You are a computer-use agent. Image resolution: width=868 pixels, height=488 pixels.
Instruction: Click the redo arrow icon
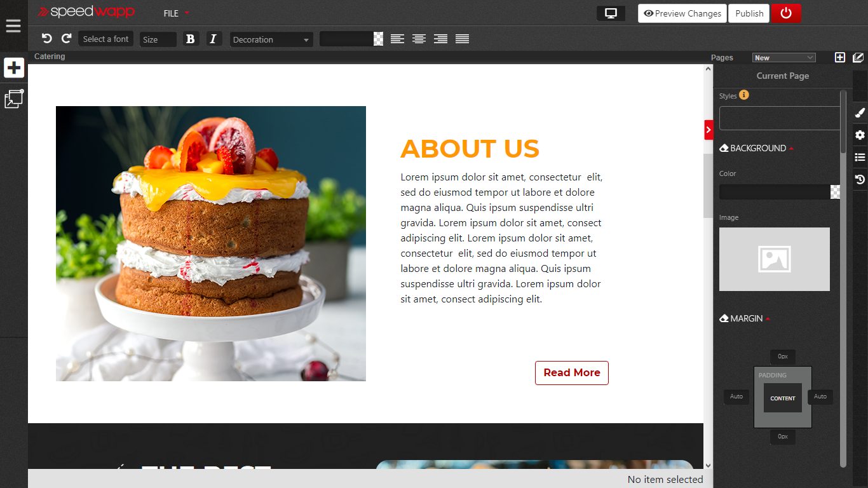66,39
